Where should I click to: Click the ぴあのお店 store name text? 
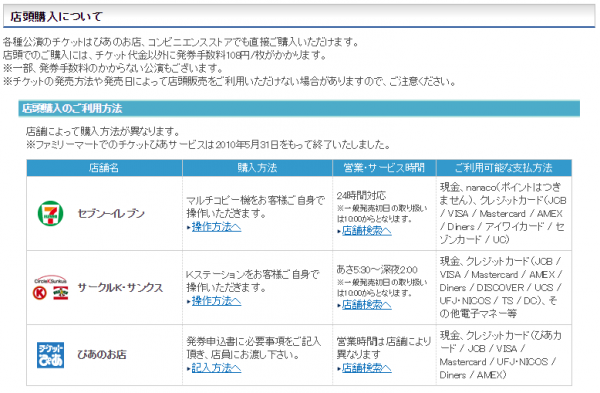(x=102, y=355)
